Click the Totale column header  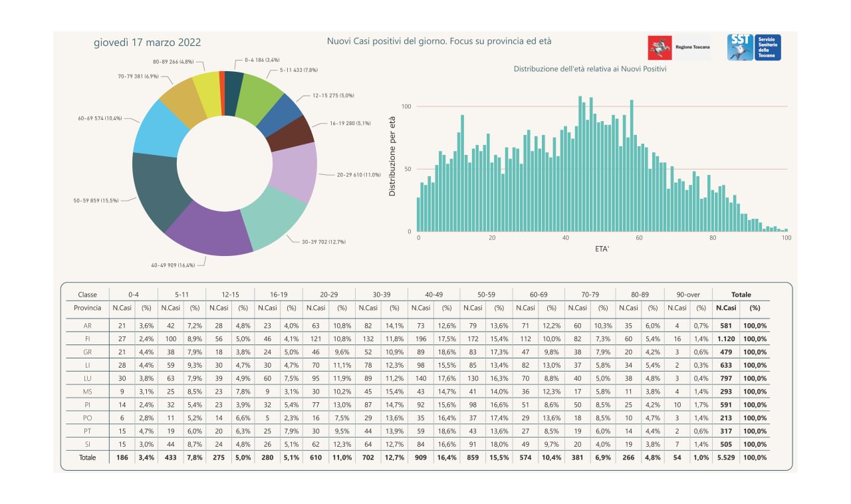click(741, 295)
